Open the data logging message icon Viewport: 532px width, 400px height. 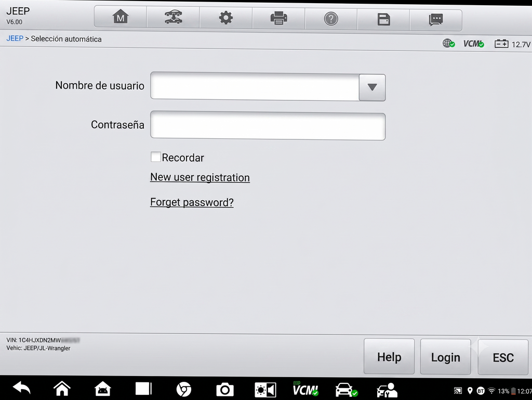[x=436, y=20]
